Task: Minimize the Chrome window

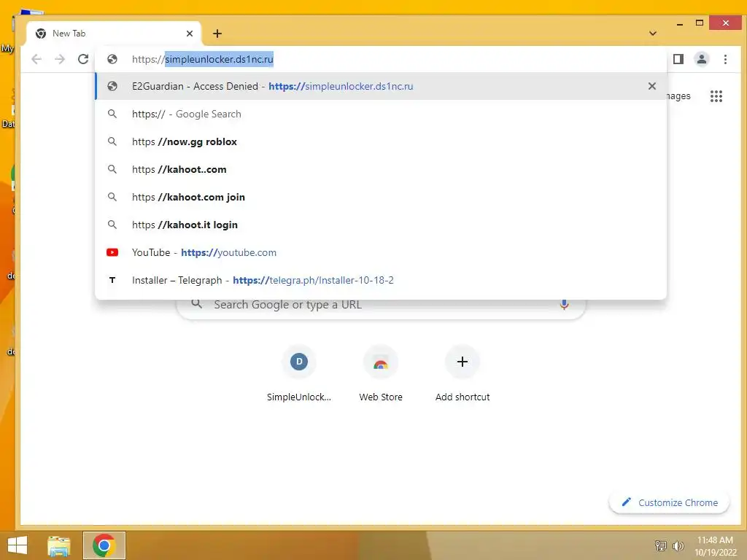Action: (x=680, y=23)
